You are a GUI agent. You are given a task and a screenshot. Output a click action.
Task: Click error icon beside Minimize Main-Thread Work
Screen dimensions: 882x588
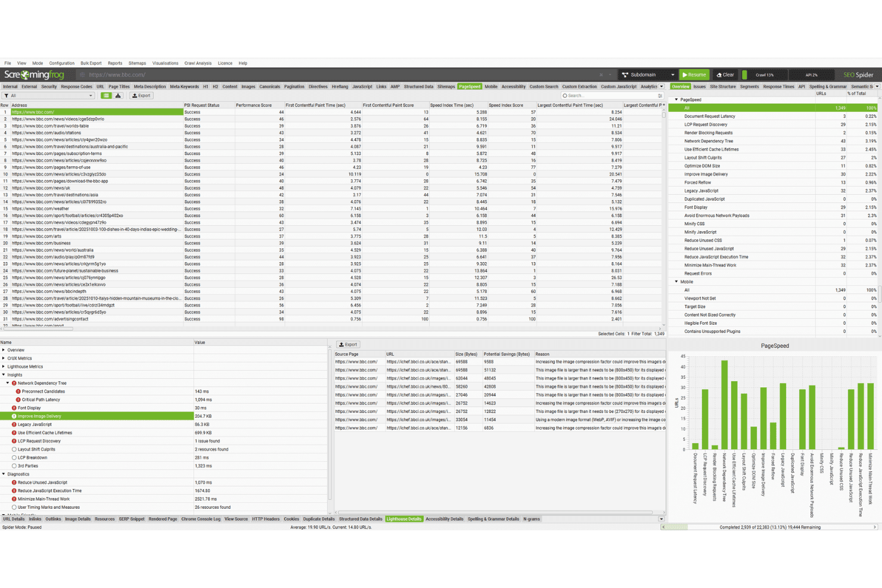[x=14, y=499]
